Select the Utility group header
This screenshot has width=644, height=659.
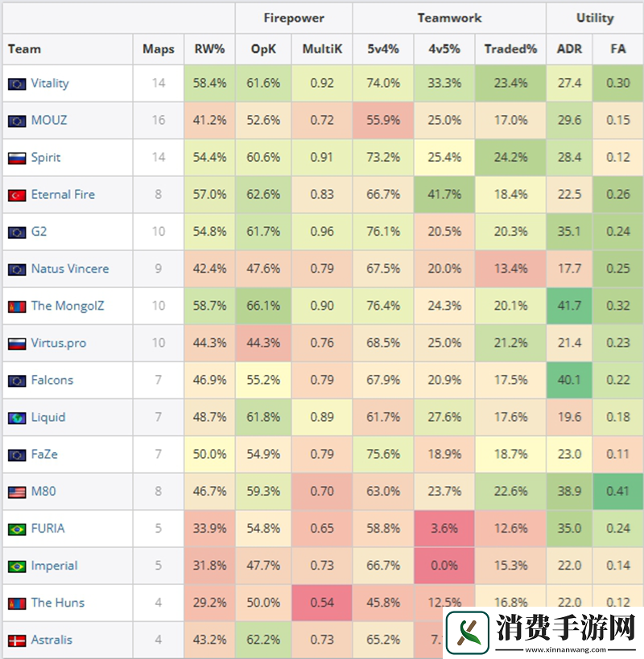point(595,18)
